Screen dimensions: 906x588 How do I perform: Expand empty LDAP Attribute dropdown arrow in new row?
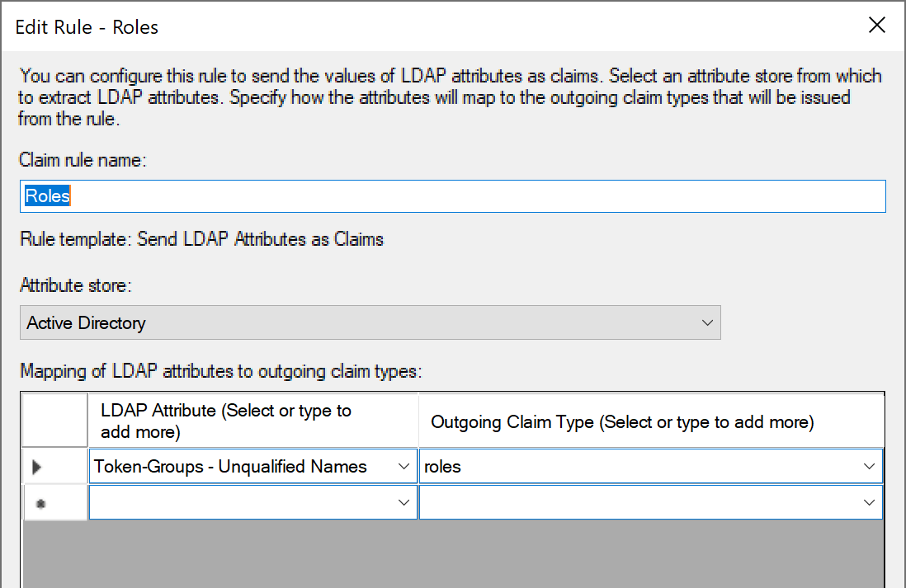pyautogui.click(x=404, y=502)
